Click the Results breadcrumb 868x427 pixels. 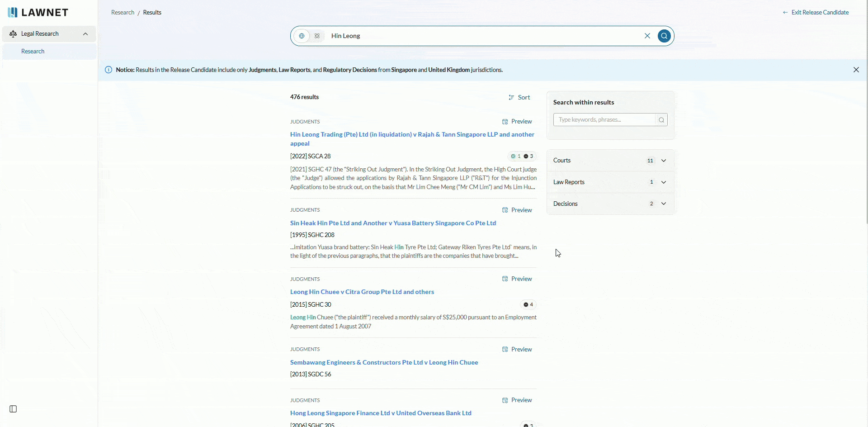[152, 12]
